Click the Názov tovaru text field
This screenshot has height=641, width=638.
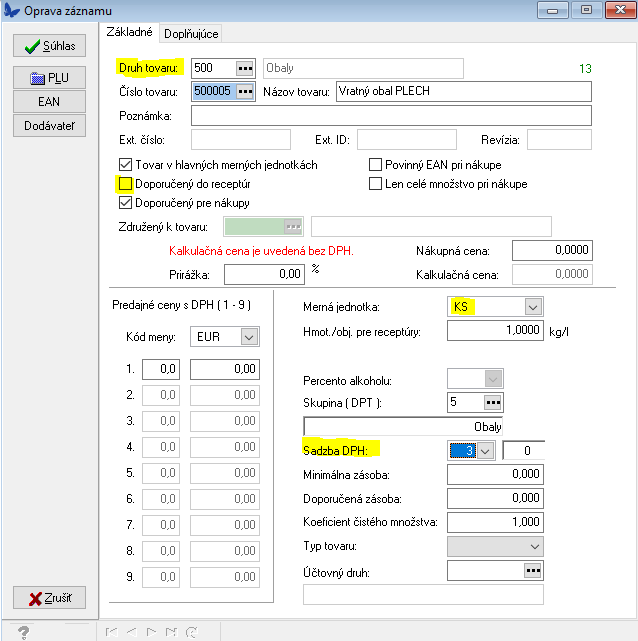463,92
